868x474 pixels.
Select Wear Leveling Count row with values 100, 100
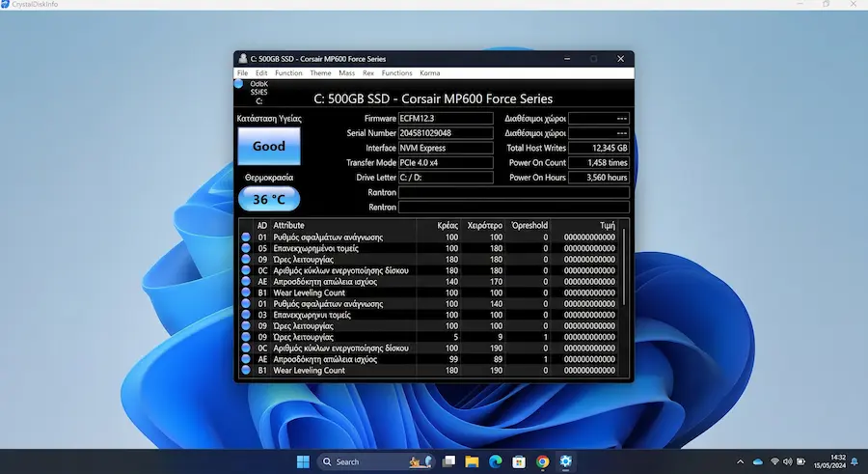tap(429, 293)
